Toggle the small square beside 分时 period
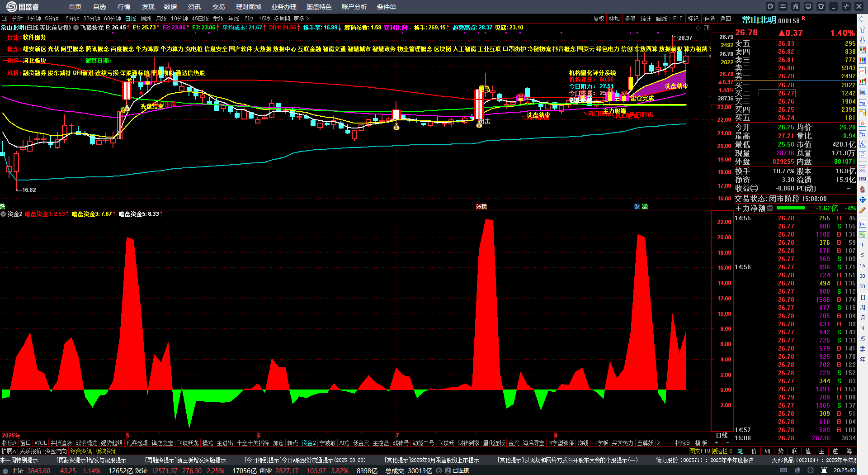The image size is (868, 475). [x=5, y=19]
